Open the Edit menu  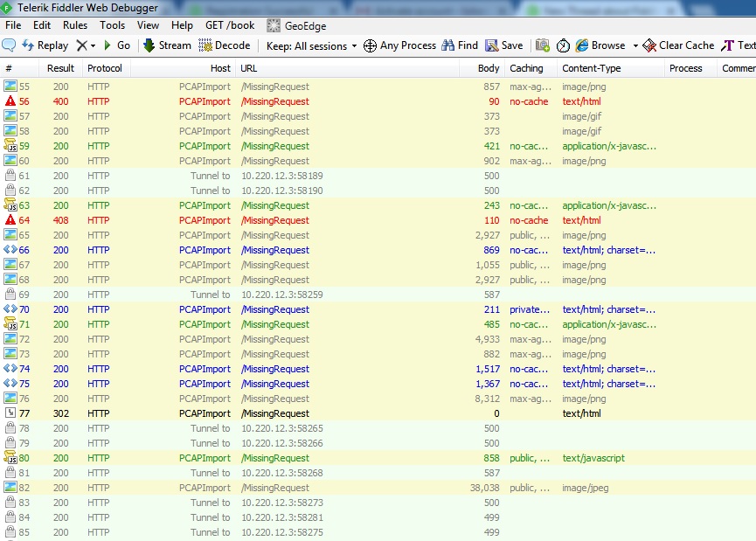coord(42,25)
